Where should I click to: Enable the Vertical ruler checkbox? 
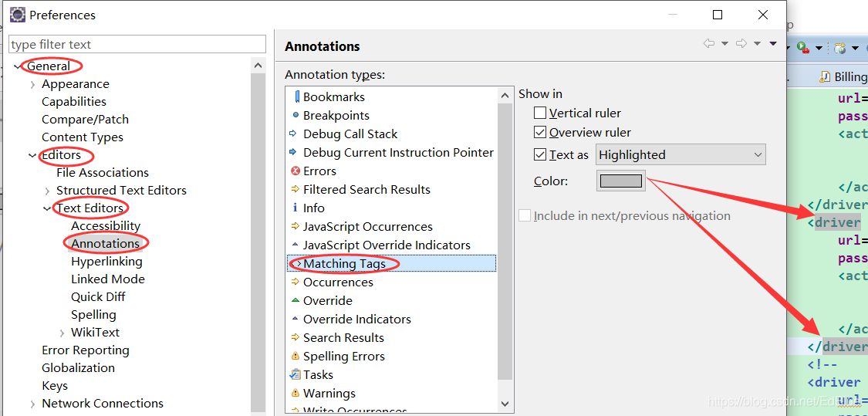point(540,113)
